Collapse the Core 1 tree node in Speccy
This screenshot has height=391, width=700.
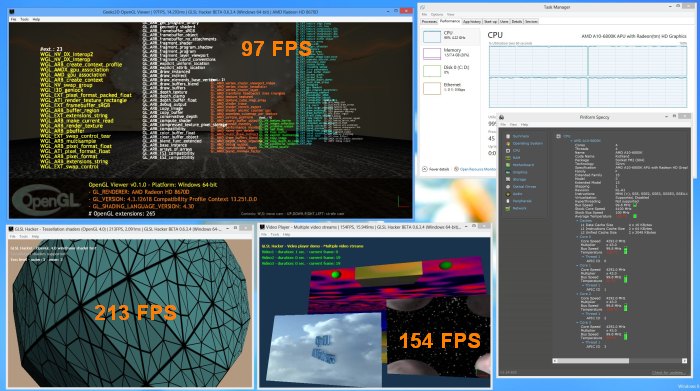pos(577,266)
